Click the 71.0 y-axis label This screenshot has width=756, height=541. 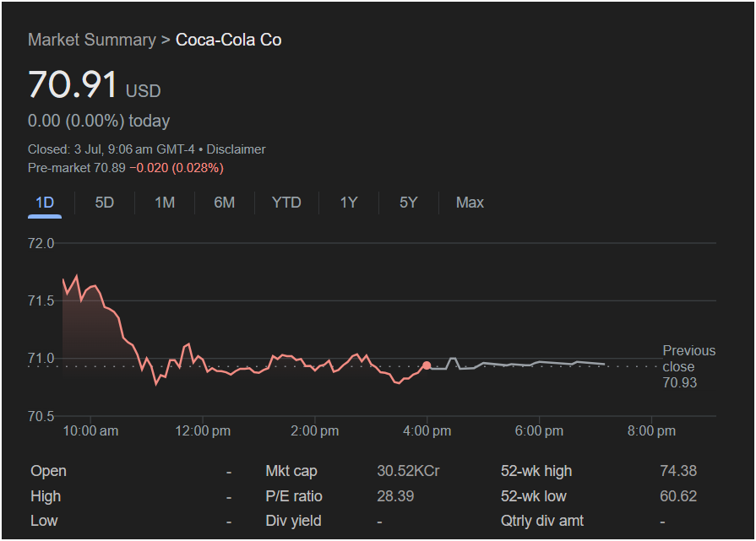tap(41, 359)
